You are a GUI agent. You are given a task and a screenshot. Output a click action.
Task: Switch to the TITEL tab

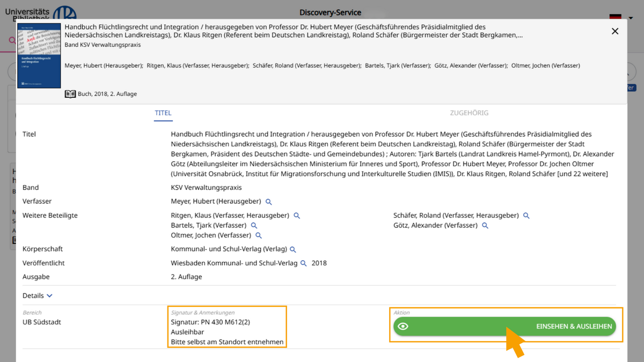click(x=163, y=113)
